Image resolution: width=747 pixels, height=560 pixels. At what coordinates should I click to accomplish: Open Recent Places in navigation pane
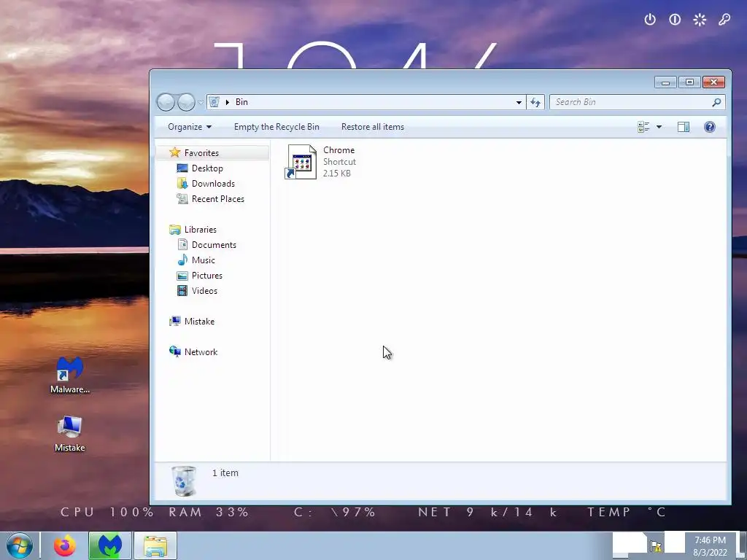coord(217,198)
